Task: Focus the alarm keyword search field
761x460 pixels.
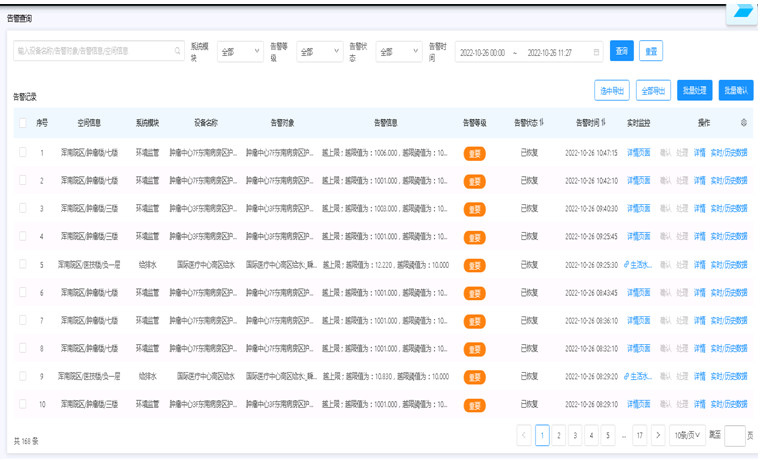Action: (99, 50)
